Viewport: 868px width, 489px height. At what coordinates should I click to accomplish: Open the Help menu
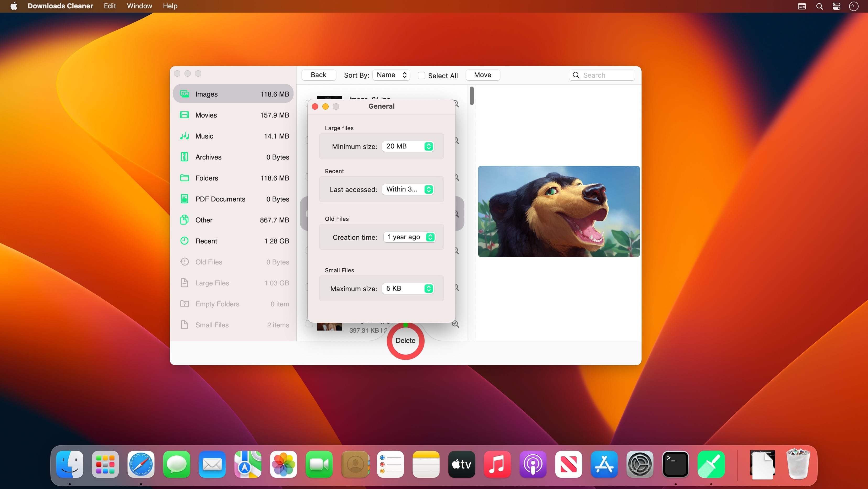170,6
